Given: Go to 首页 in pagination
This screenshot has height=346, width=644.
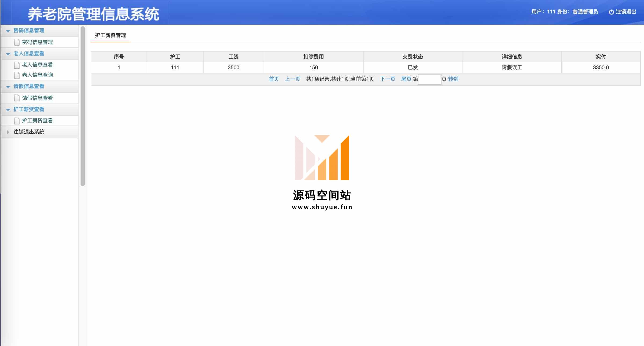Looking at the screenshot, I should (274, 79).
